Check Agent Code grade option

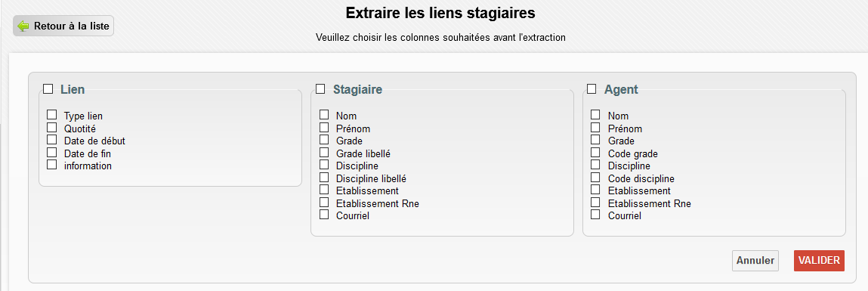595,153
